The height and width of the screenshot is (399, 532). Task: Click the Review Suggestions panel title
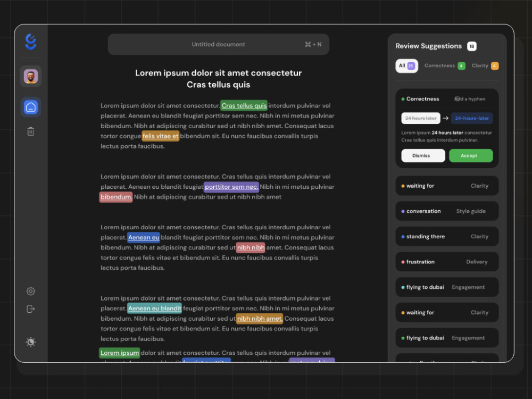coord(428,46)
